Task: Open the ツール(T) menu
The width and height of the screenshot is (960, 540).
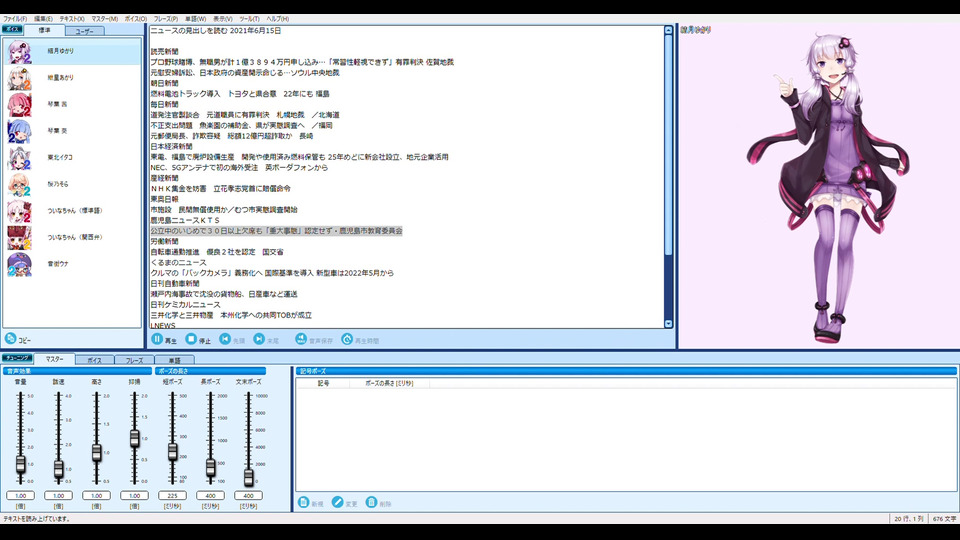Action: 250,19
